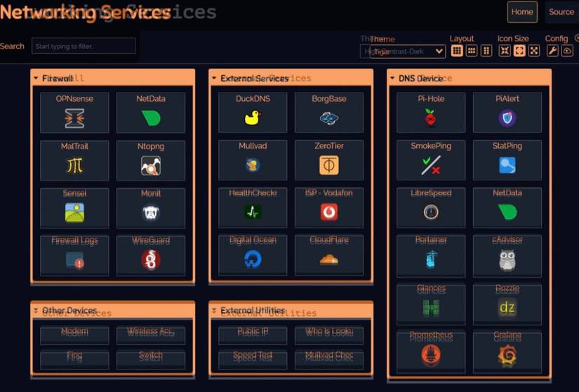Click the Networking Services page title
Viewport: 579px width, 392px height.
(x=86, y=13)
